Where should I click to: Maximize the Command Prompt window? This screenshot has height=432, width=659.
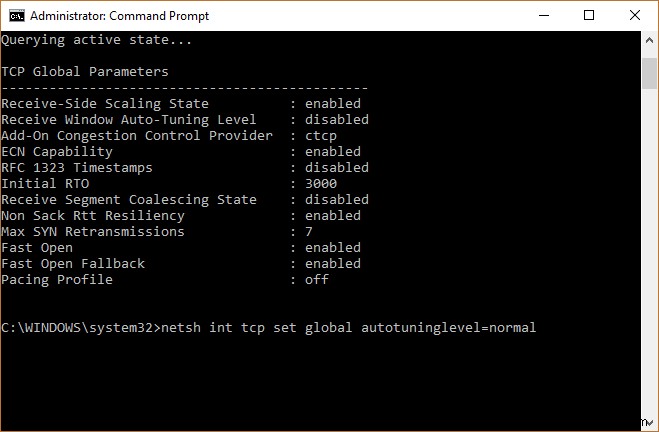(x=589, y=15)
